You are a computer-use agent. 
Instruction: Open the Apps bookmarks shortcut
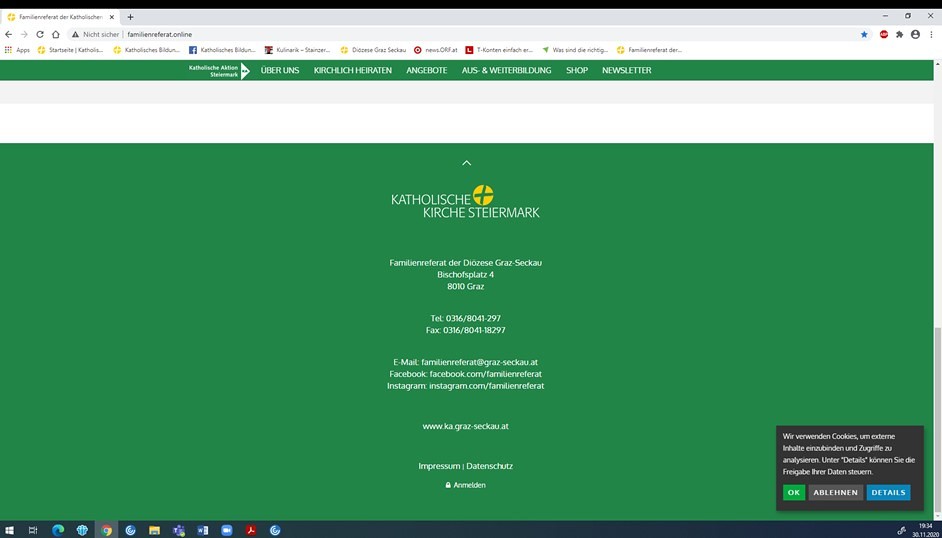[x=17, y=49]
